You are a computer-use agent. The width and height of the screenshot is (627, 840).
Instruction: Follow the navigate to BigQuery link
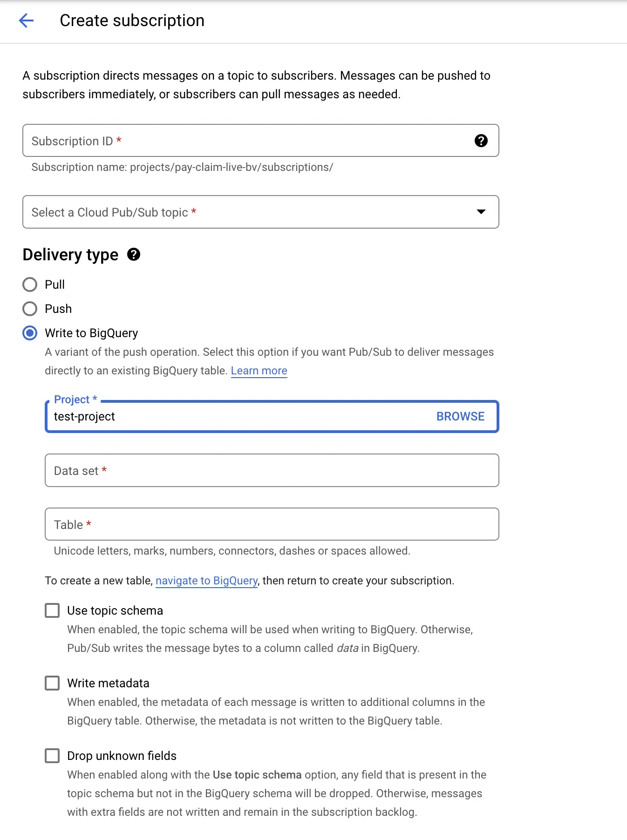point(206,581)
